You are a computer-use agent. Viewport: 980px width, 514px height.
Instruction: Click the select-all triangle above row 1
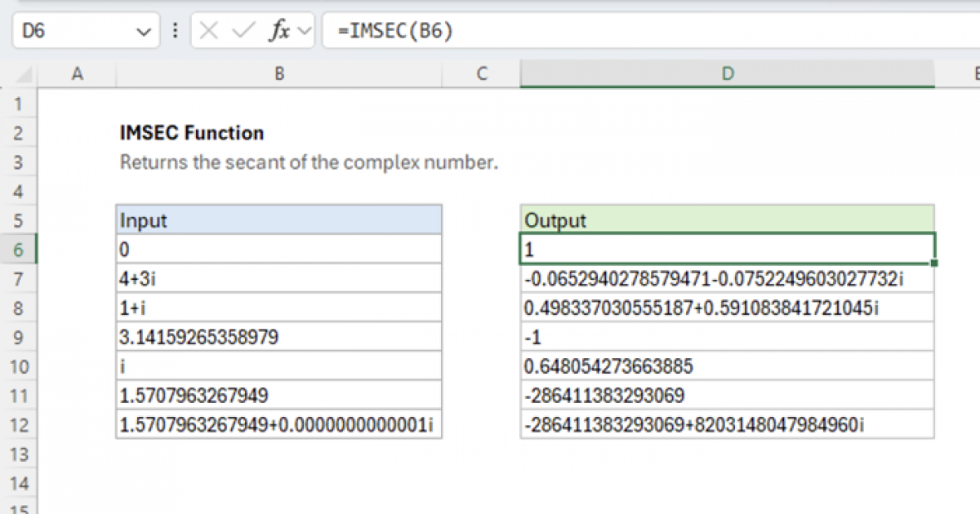tap(22, 73)
